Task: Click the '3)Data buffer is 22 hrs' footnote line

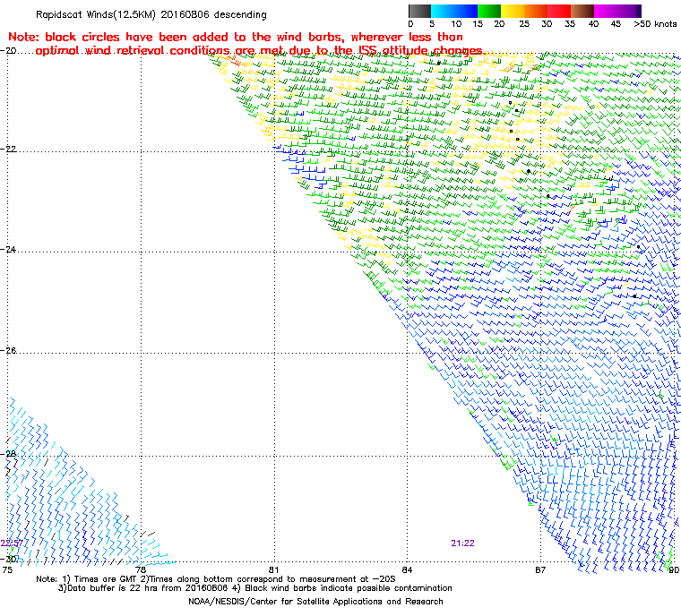Action: tap(255, 588)
